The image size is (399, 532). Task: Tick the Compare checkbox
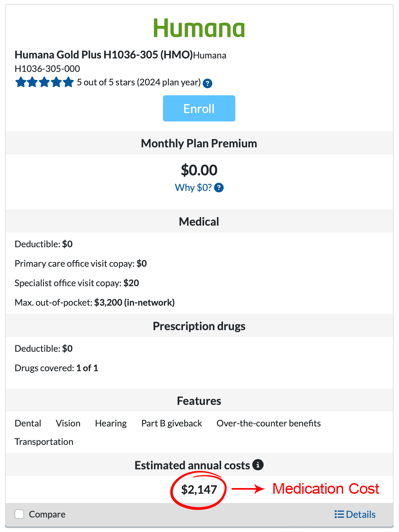pyautogui.click(x=19, y=514)
